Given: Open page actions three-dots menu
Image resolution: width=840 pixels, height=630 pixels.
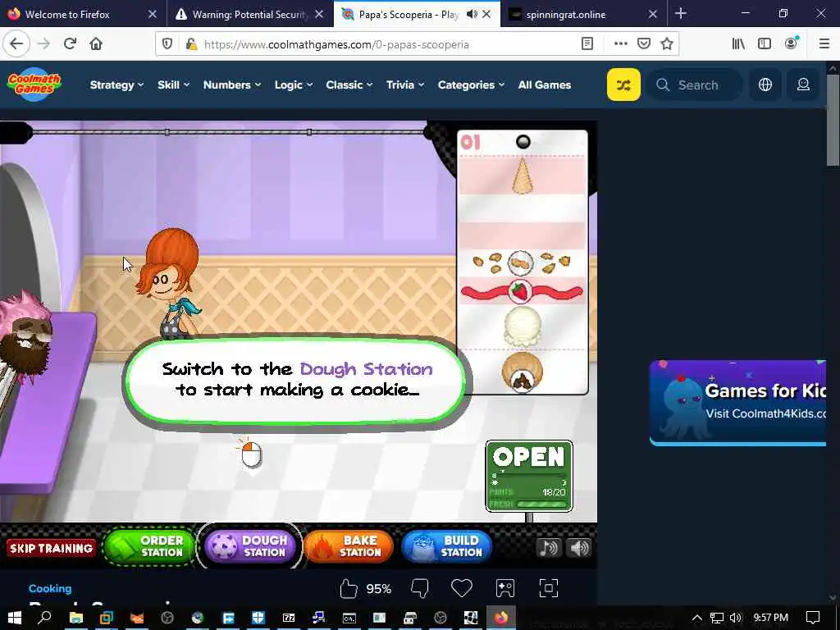Looking at the screenshot, I should tap(620, 44).
